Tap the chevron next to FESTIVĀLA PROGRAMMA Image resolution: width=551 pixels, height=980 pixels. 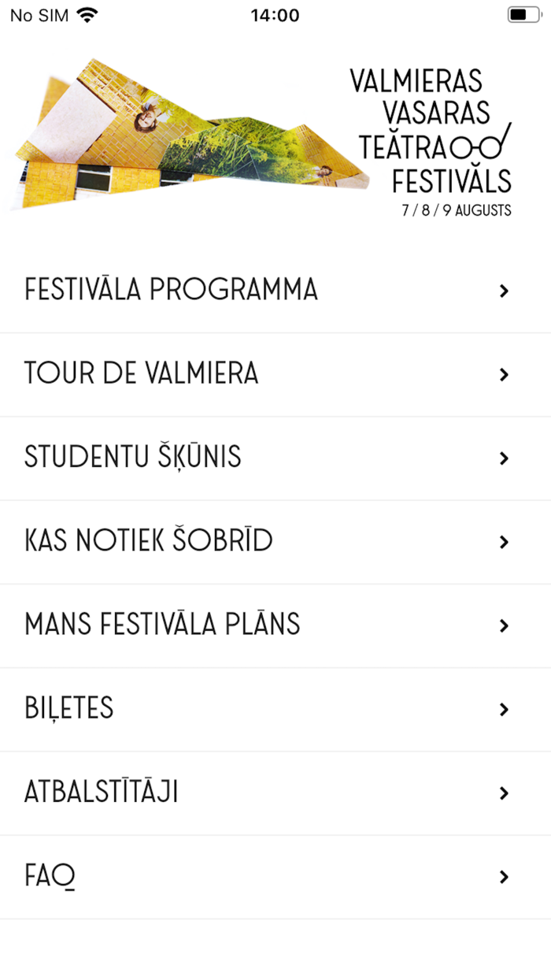point(504,290)
